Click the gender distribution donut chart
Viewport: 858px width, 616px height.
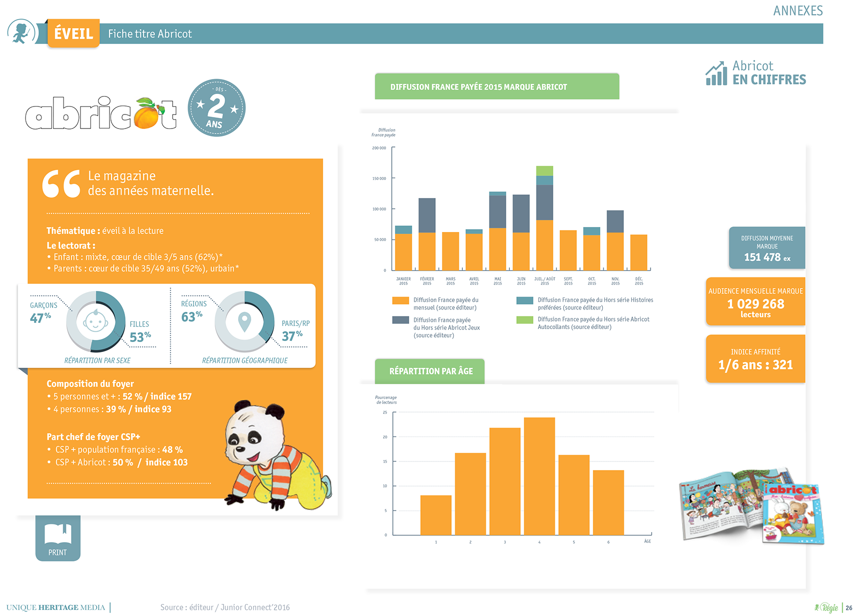(x=96, y=321)
